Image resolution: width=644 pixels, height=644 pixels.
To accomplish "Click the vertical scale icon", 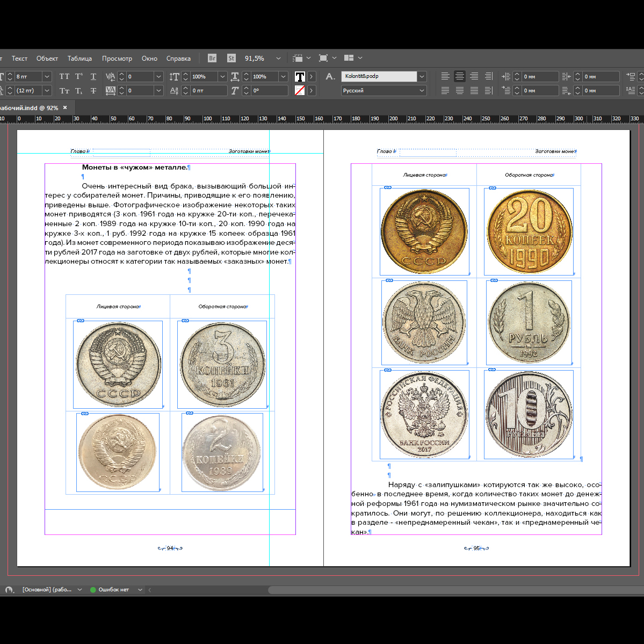I will pos(174,76).
